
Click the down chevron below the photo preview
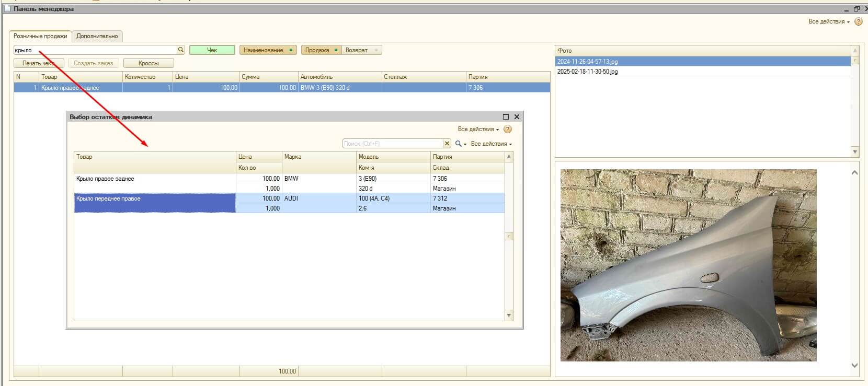click(x=854, y=366)
